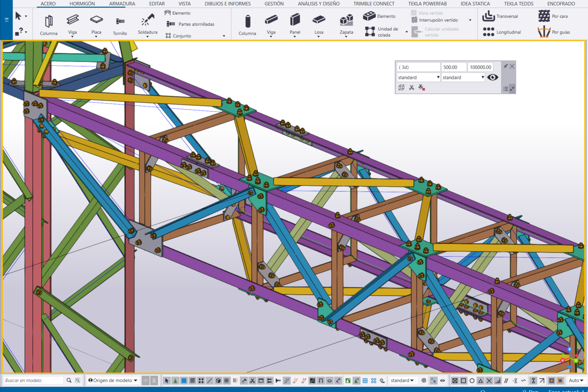Viewport: 588px width, 392px height.
Task: Switch to the ARMADURA tab
Action: 122,4
